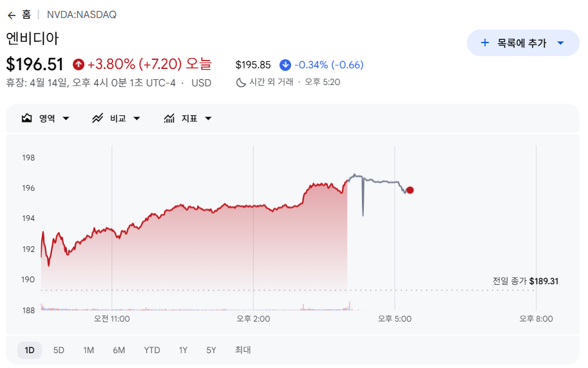Click the blue down-arrow after-hours icon
Viewport: 588px width, 368px height.
pos(285,65)
